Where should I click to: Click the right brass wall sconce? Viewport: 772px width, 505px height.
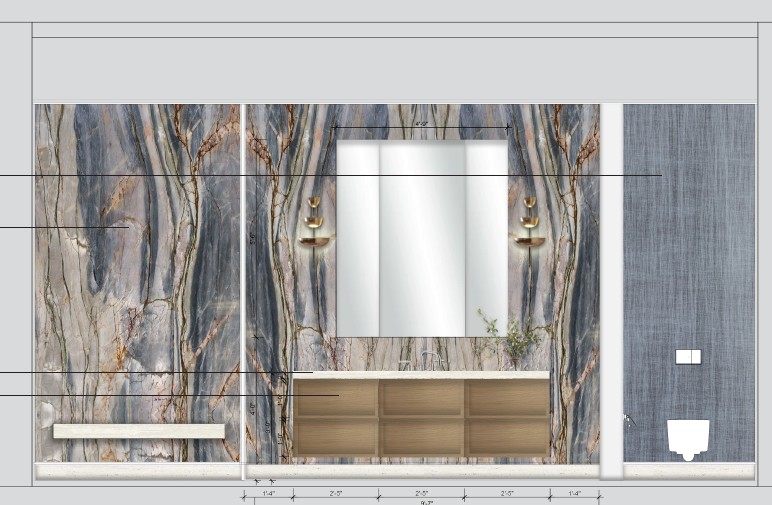click(529, 224)
